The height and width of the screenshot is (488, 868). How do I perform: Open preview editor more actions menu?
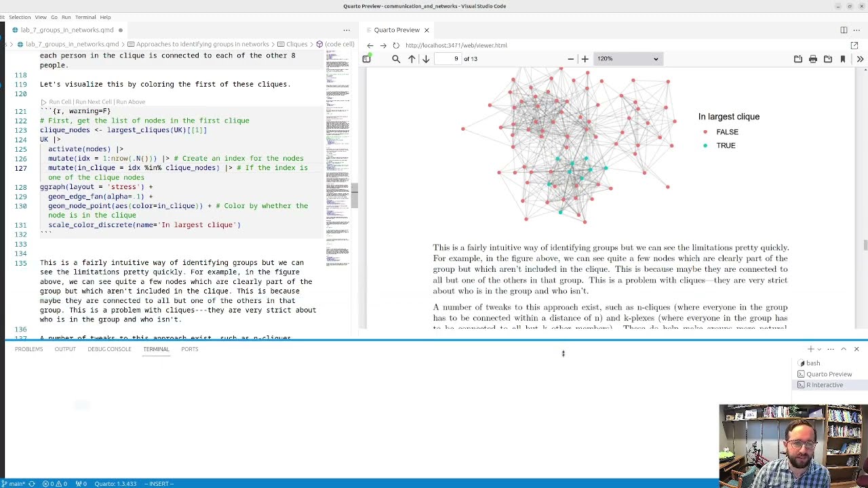coord(857,30)
